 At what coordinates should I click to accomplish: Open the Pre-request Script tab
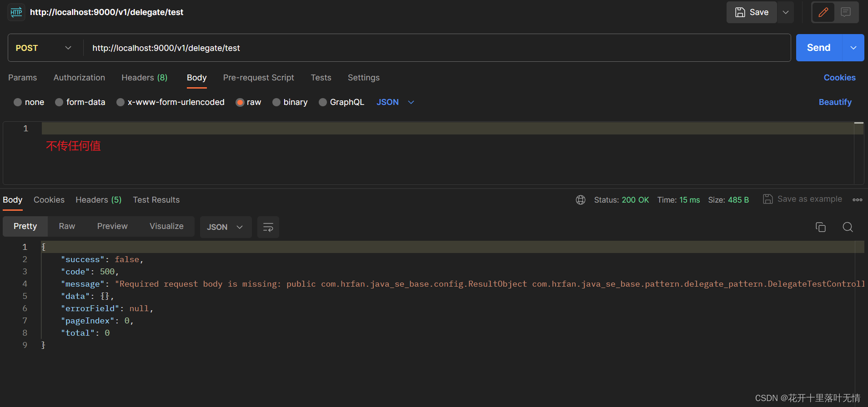pos(259,78)
